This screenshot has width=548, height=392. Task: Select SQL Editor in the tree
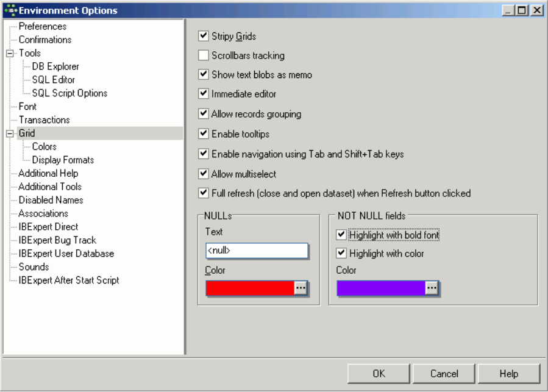[x=54, y=80]
